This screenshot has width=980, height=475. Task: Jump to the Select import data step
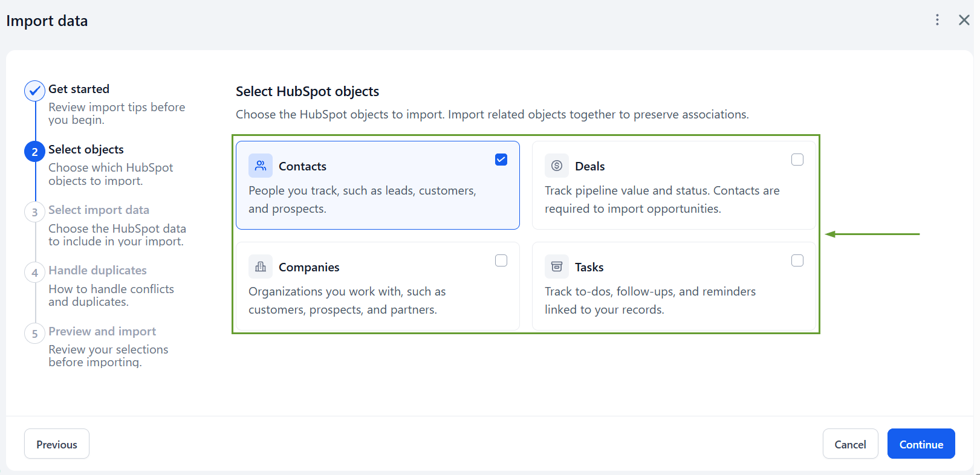tap(99, 210)
